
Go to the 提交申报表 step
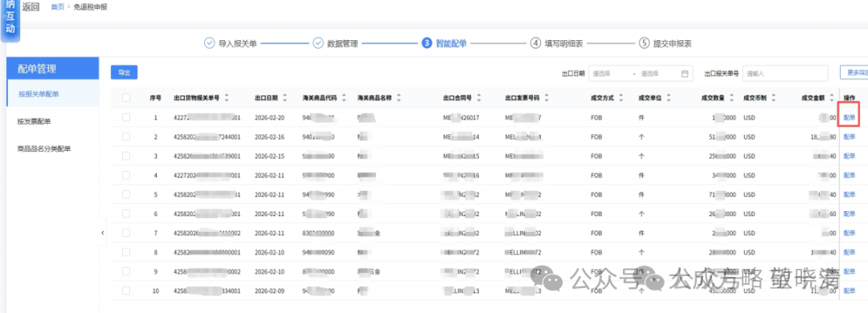[673, 43]
